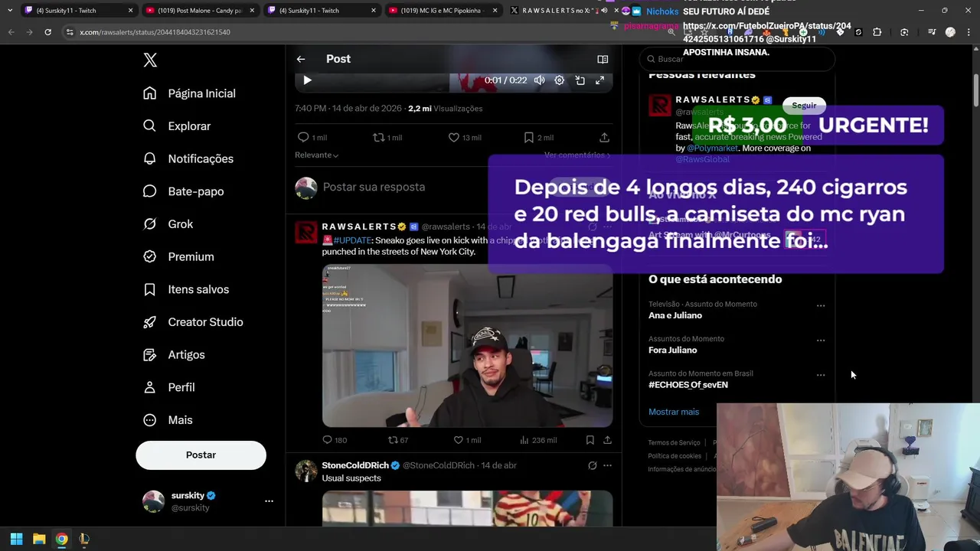This screenshot has height=551, width=980.
Task: Open Sneako stream image thumbnail
Action: click(x=467, y=346)
